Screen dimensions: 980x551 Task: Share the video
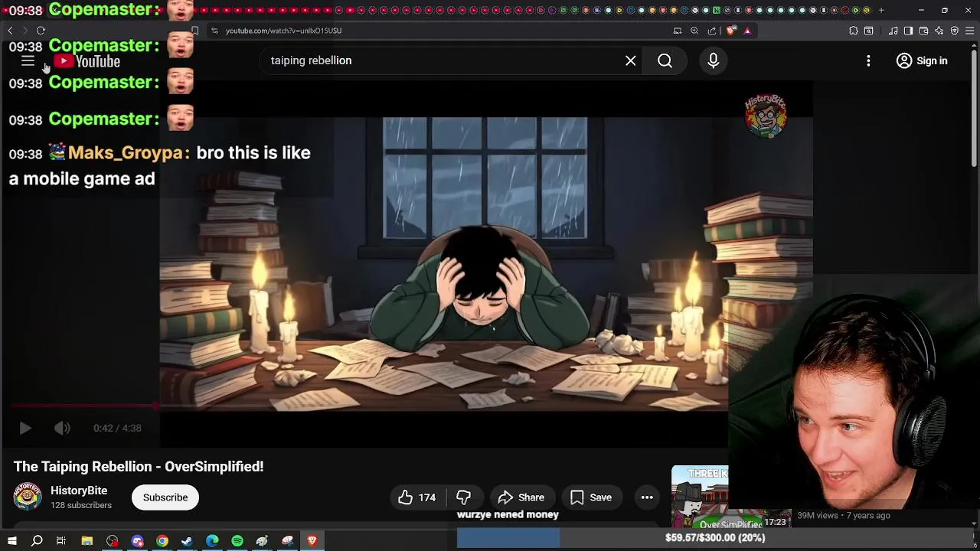point(521,497)
